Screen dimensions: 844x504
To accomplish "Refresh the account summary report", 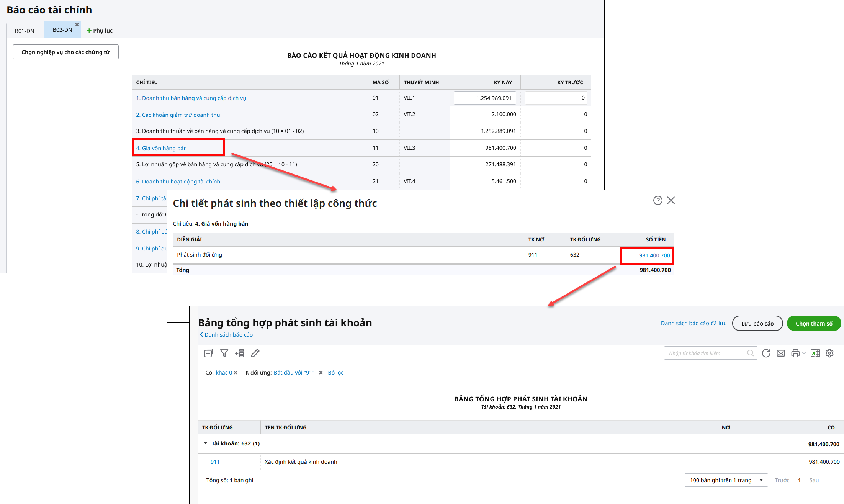I will (766, 353).
